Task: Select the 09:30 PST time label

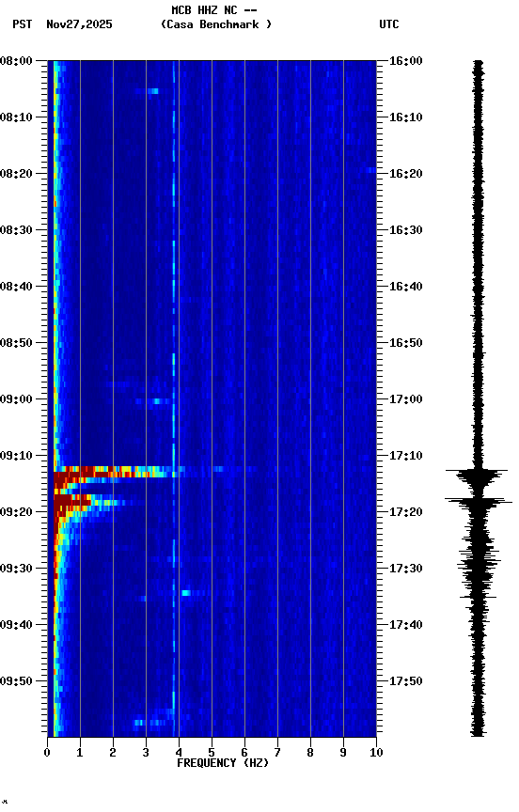Action: (x=16, y=569)
